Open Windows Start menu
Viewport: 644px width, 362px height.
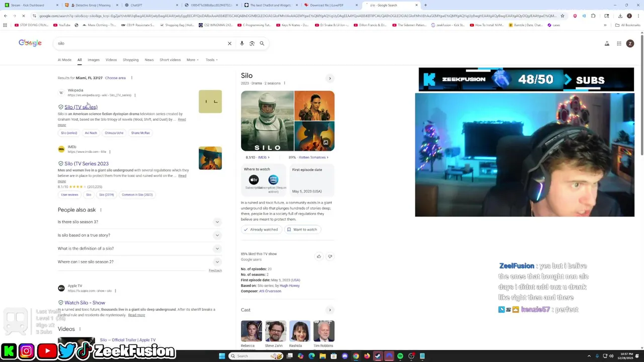(222, 356)
